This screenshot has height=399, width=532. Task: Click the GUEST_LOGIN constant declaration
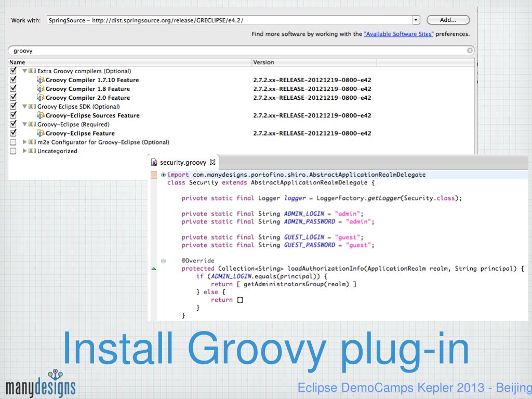272,237
